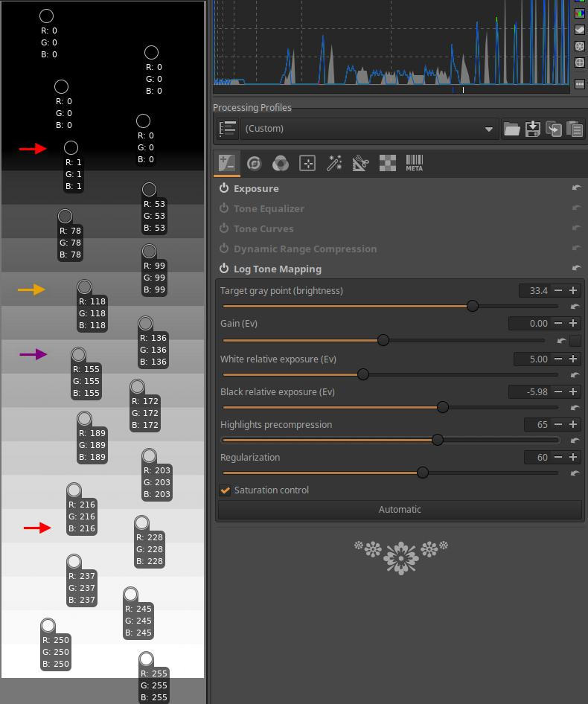Viewport: 588px width, 704px height.
Task: Open the Transform tab with scissors icon
Action: (x=361, y=163)
